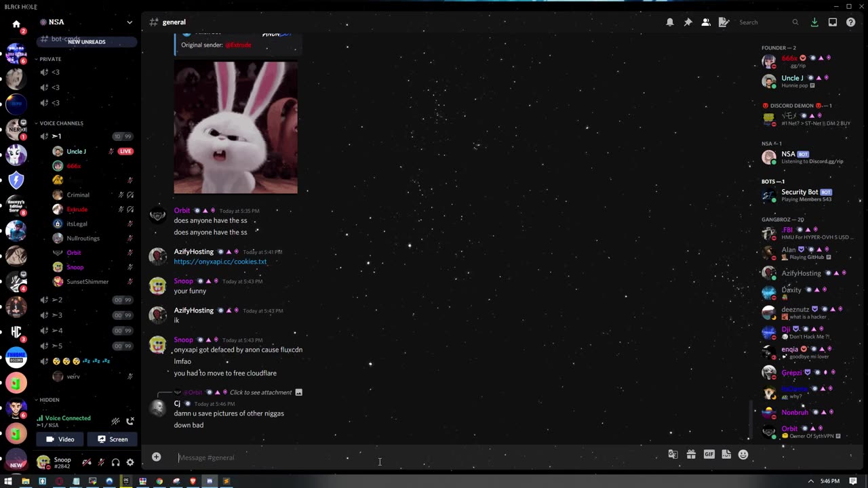Image resolution: width=868 pixels, height=488 pixels.
Task: Select voice channel ≻1
Action: (x=85, y=136)
